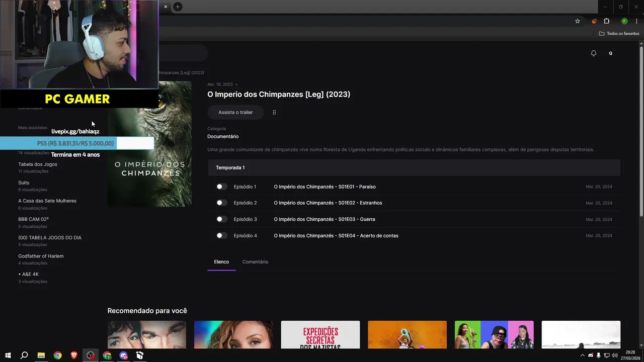The image size is (644, 362).
Task: Open clock and date flyout
Action: click(630, 355)
